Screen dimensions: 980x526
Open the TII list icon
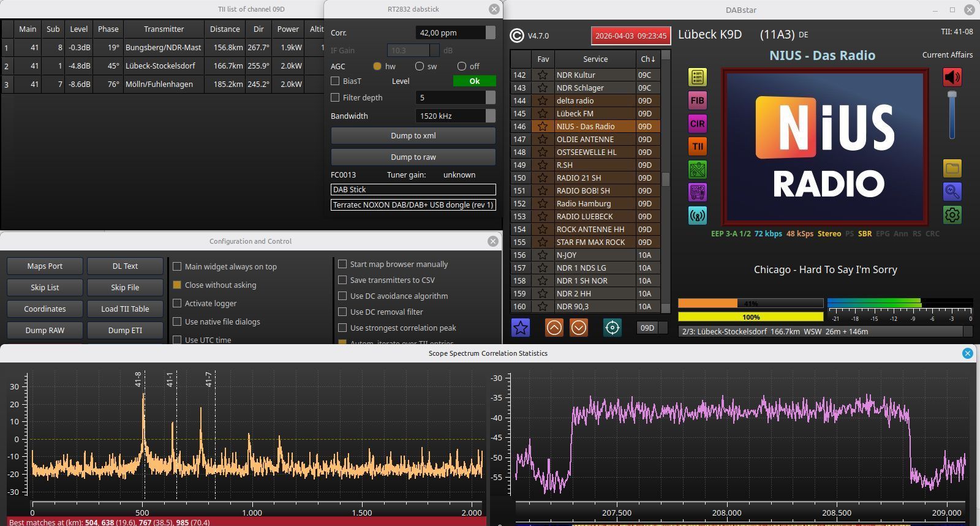(697, 146)
